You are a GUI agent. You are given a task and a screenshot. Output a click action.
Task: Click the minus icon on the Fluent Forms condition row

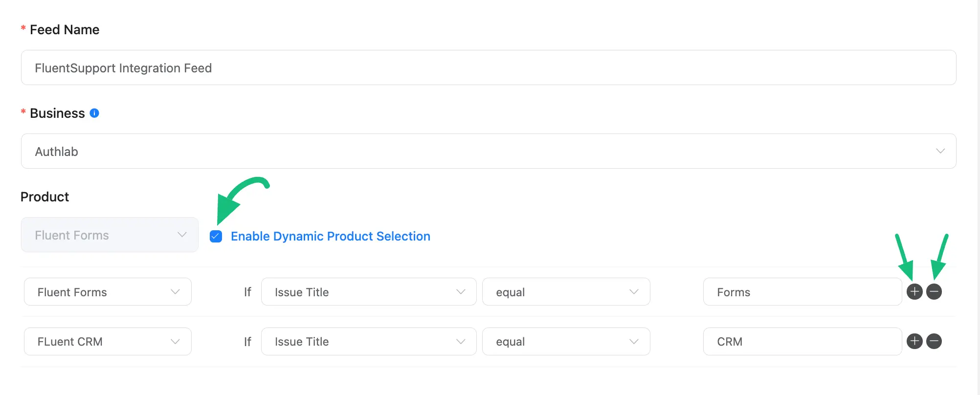pyautogui.click(x=934, y=292)
